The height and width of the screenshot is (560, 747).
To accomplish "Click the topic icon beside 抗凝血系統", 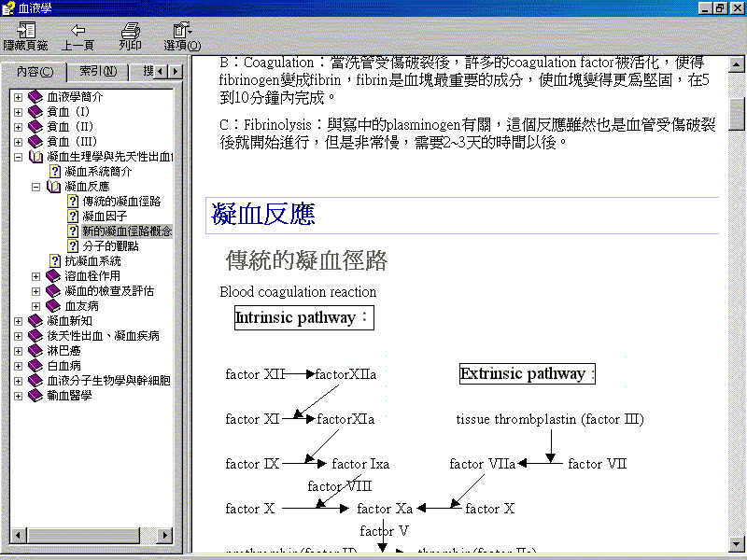I will click(55, 261).
